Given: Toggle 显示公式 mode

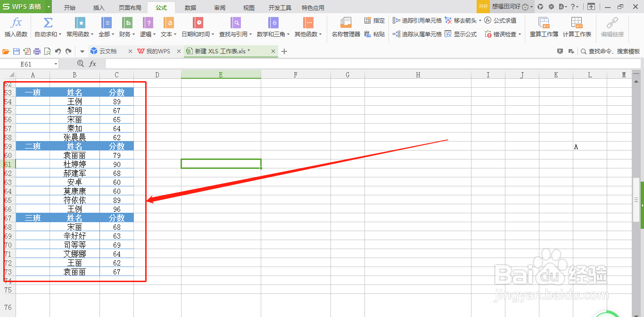Looking at the screenshot, I should (x=461, y=34).
